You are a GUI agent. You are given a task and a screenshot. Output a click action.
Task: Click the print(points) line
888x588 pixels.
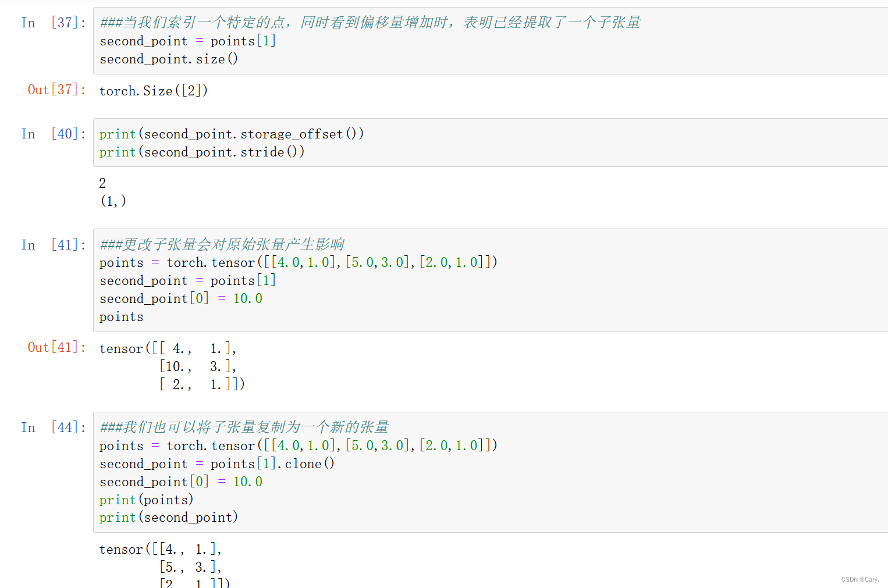point(146,499)
